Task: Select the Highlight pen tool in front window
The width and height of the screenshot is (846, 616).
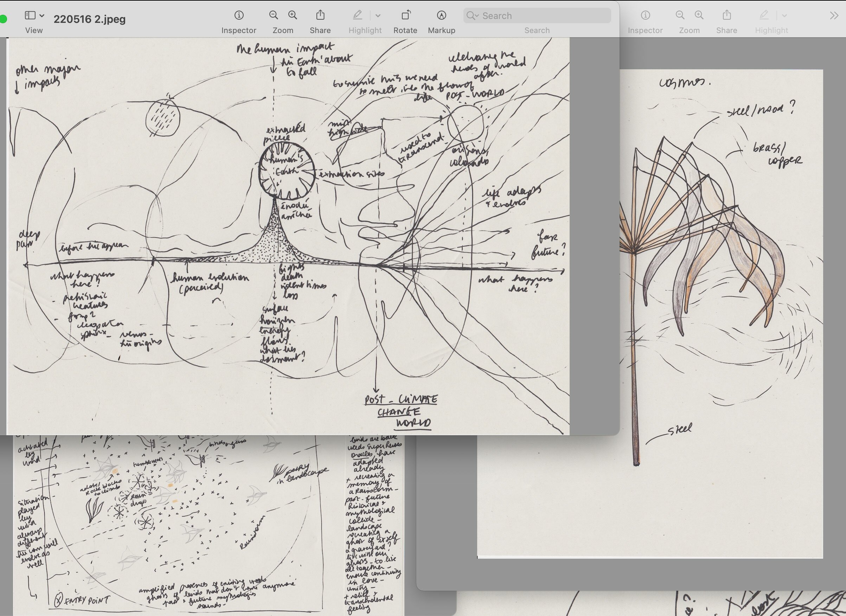Action: point(357,15)
